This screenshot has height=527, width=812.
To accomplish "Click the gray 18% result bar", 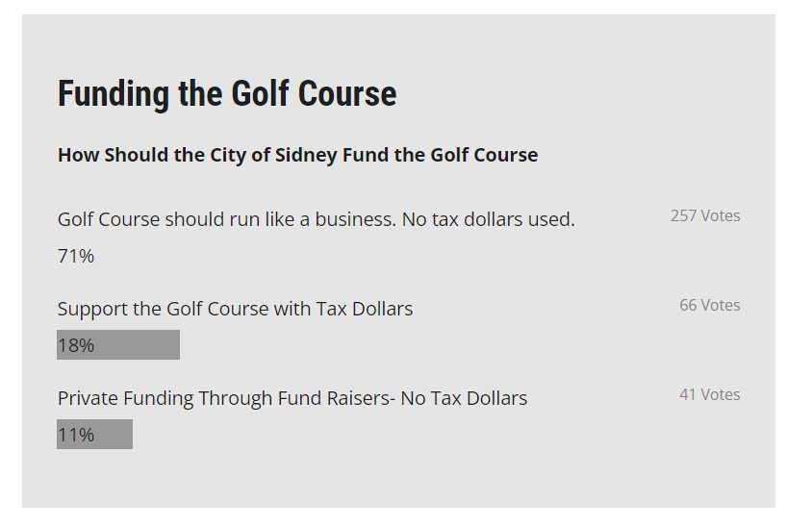I will (x=144, y=345).
